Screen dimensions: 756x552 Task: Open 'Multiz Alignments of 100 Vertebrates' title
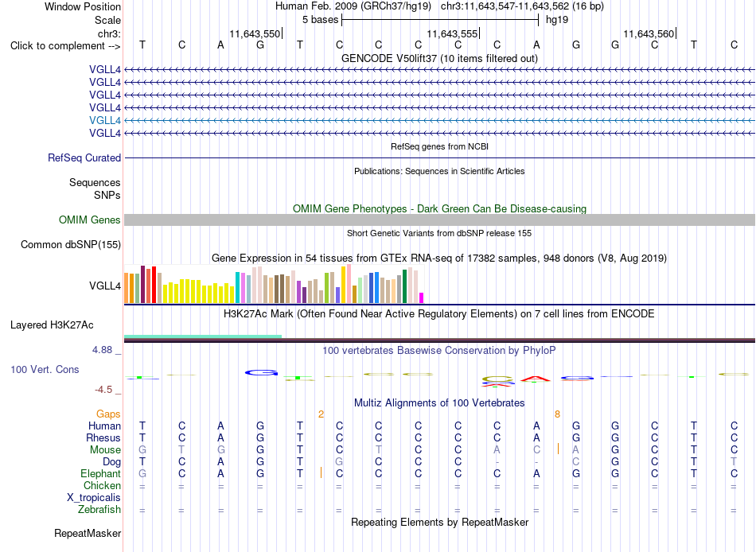[x=439, y=403]
